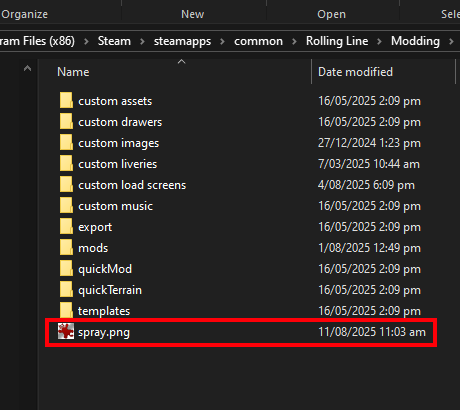This screenshot has width=460, height=410.
Task: Select the quickTerrain folder icon
Action: pos(66,290)
